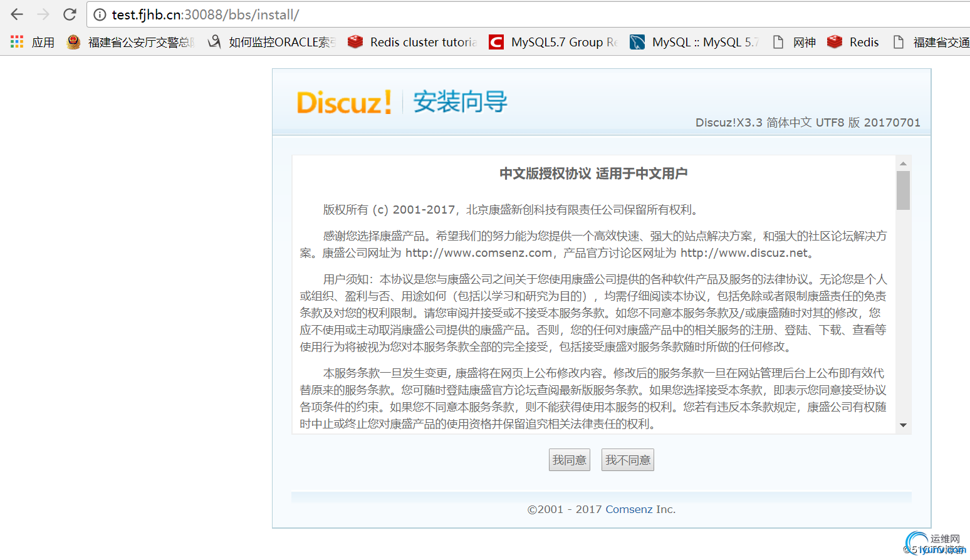Screen dimensions: 970x560
Task: View site information icon in address bar
Action: (100, 14)
